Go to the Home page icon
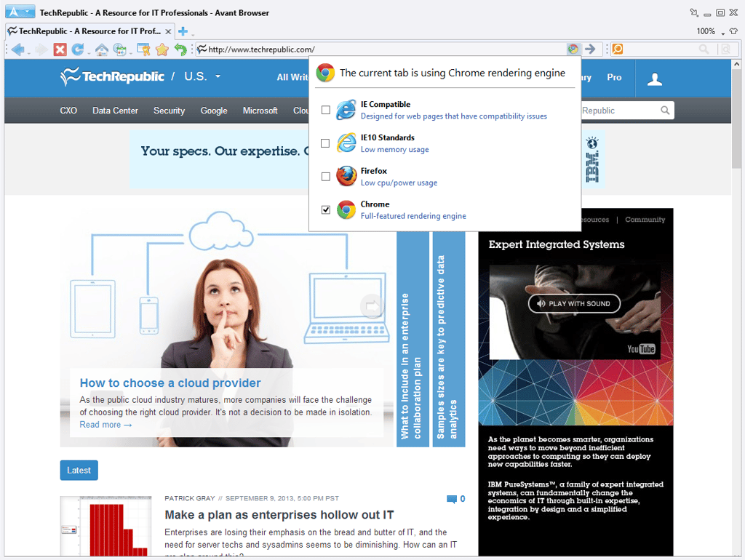745x560 pixels. click(102, 49)
